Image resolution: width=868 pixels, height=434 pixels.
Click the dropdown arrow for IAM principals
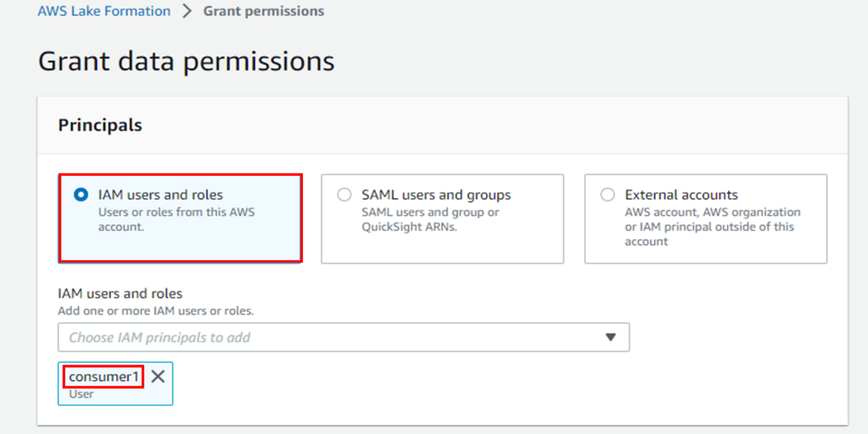click(610, 337)
